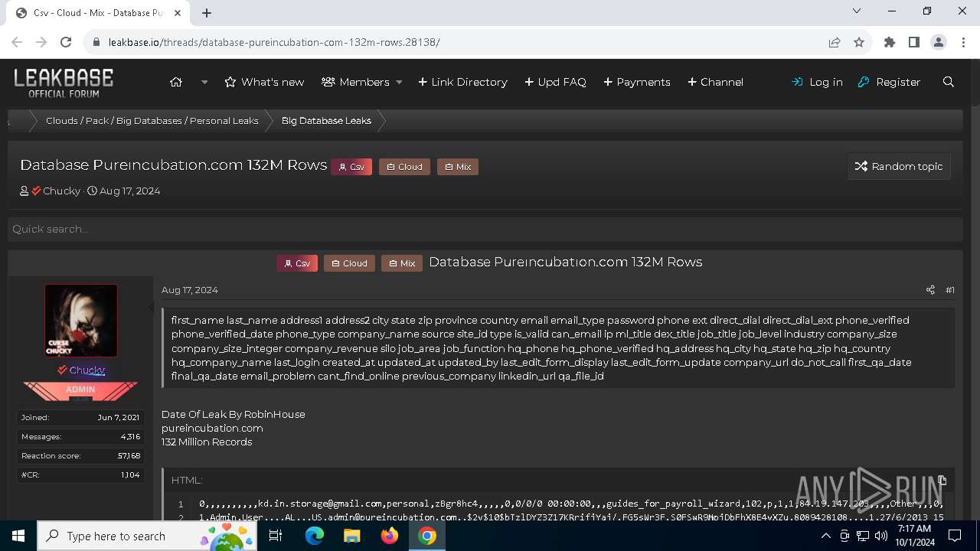The image size is (980, 551).
Task: Select Chrome taskbar icon
Action: click(x=427, y=536)
